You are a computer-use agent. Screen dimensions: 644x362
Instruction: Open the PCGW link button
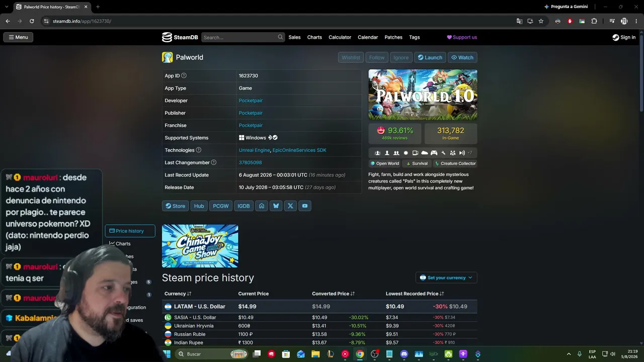coord(221,206)
